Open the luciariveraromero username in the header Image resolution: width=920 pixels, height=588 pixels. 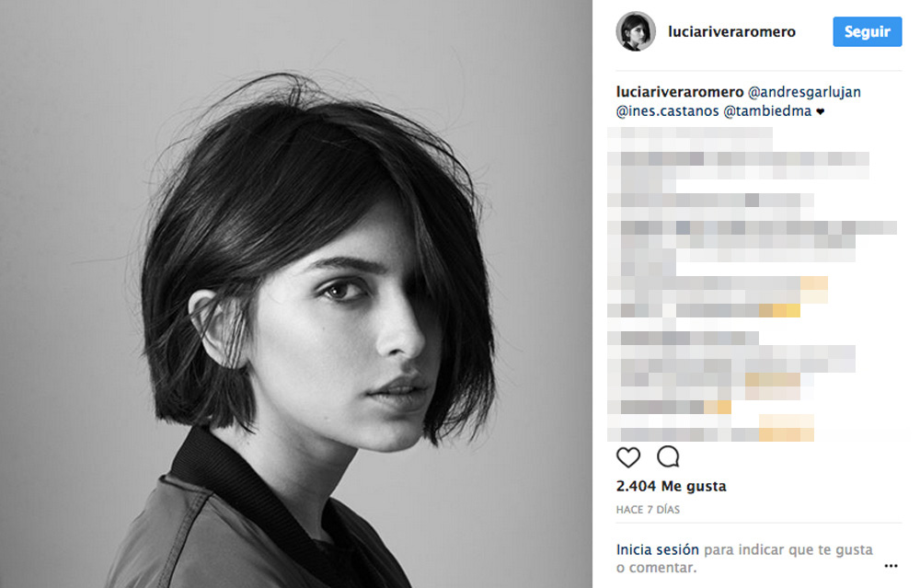coord(731,31)
